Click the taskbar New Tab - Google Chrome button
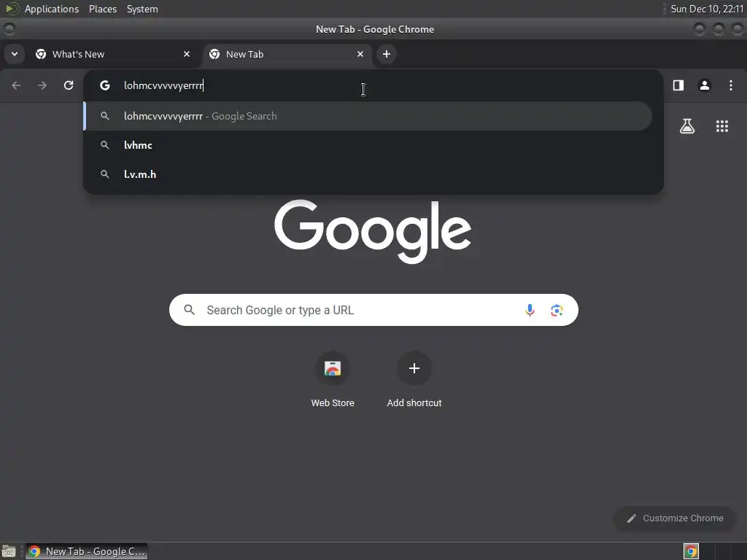Viewport: 747px width, 560px height. coord(86,551)
